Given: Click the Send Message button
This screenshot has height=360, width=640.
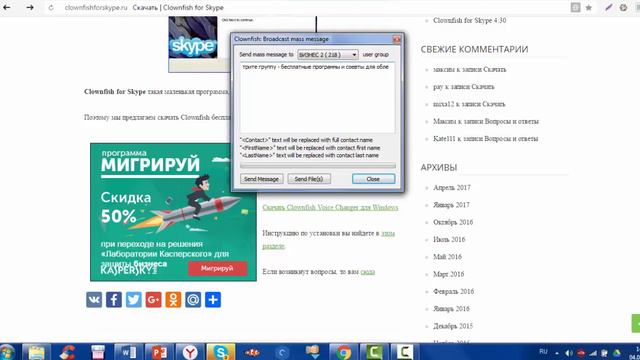Looking at the screenshot, I should pyautogui.click(x=261, y=179).
